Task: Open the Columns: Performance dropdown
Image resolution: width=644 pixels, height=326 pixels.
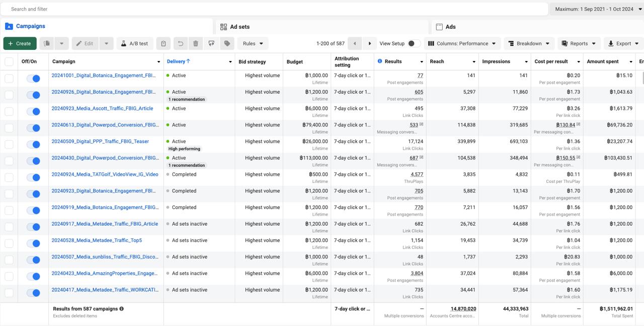Action: coord(462,43)
